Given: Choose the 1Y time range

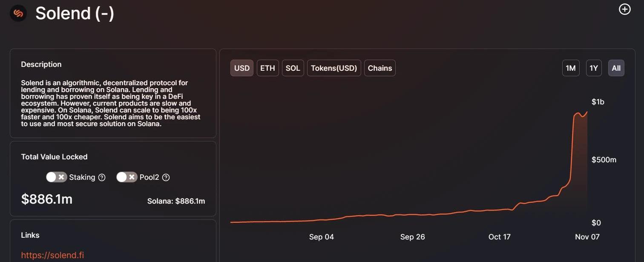Looking at the screenshot, I should (x=594, y=68).
